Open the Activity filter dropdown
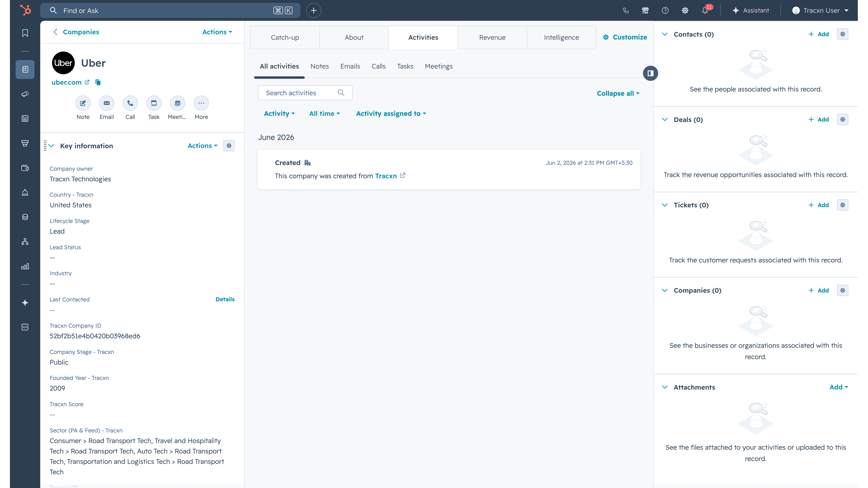 (x=279, y=113)
